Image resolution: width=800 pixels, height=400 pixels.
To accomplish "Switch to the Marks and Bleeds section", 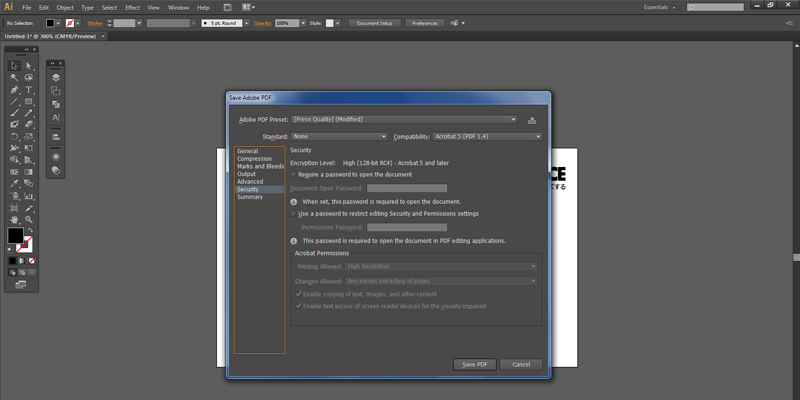I will 260,167.
